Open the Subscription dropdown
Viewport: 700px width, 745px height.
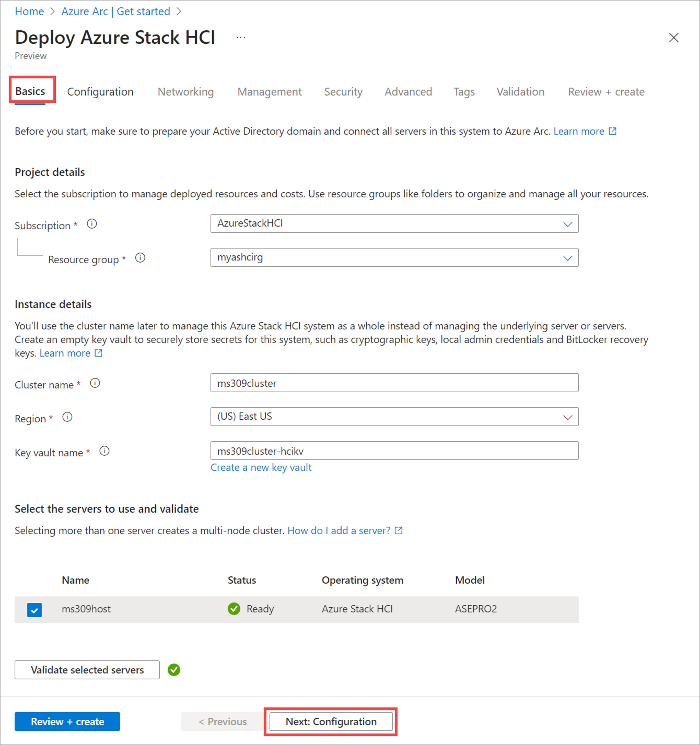click(x=394, y=224)
